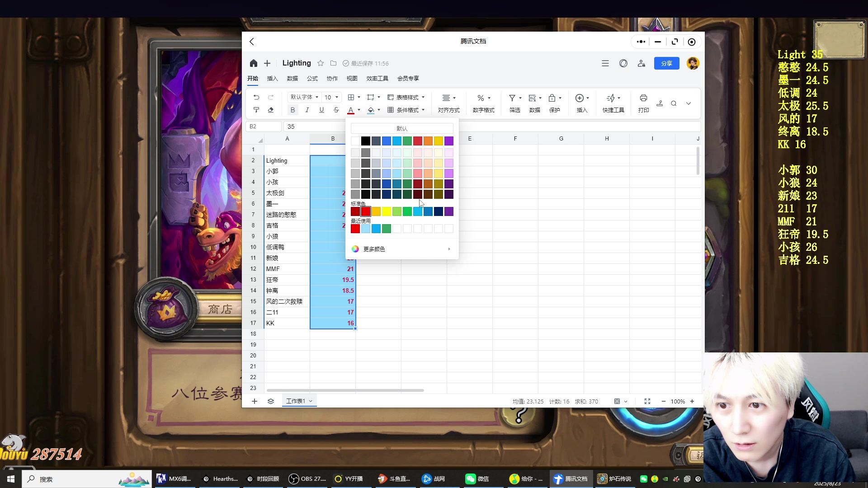Open the 快捷工具 quick tools
Viewport: 868px width, 488px height.
click(613, 103)
